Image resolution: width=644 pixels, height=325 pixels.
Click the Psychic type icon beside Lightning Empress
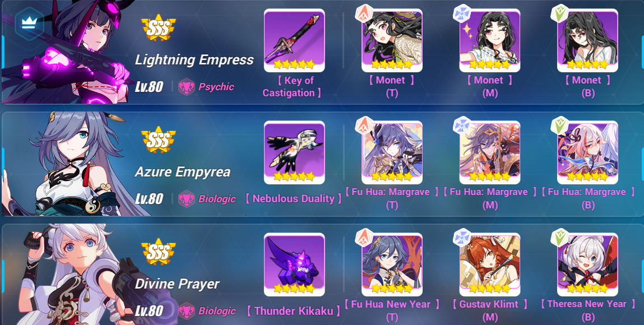(187, 87)
